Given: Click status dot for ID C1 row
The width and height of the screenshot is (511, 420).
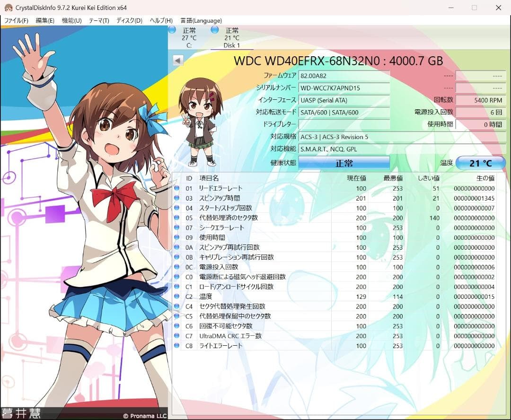Looking at the screenshot, I should tap(176, 287).
